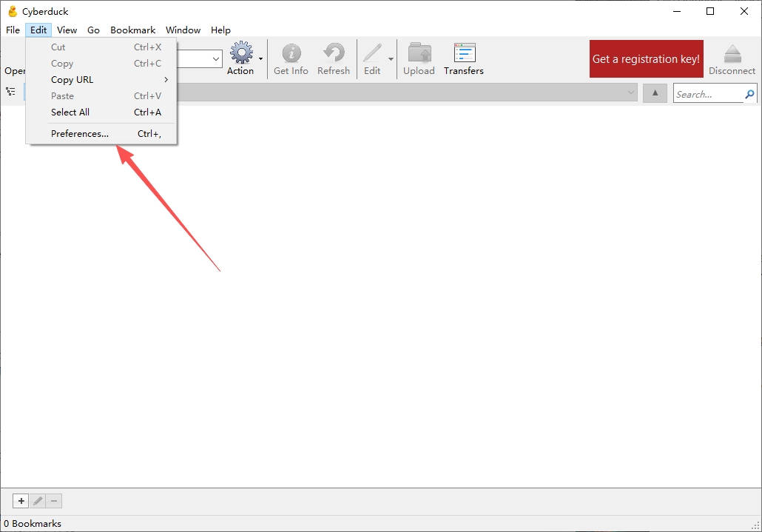
Task: Toggle the outline view icon
Action: click(10, 91)
